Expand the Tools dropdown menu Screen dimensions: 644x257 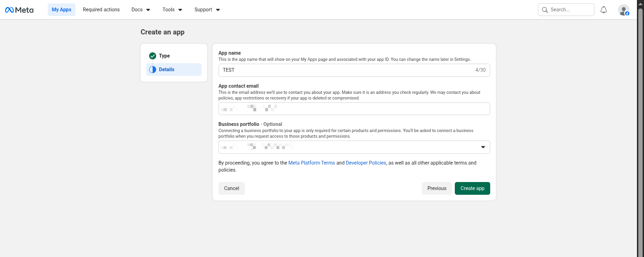(172, 10)
